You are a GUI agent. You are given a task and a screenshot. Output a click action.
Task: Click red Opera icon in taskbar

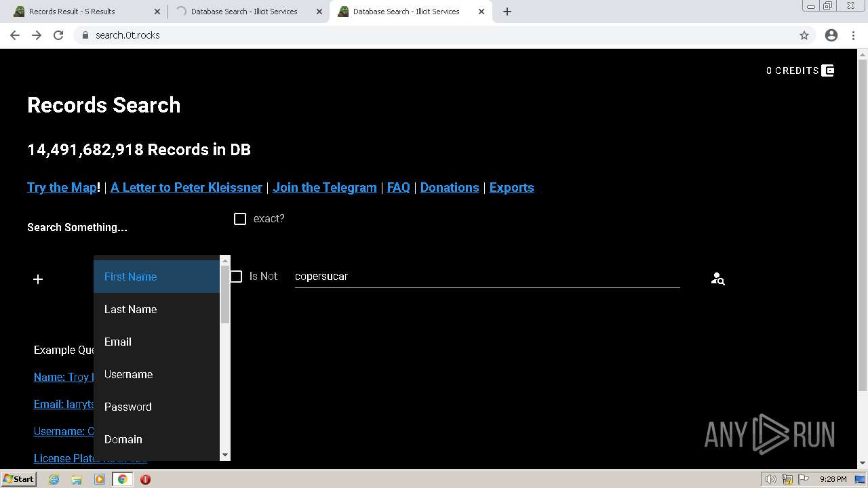coord(145,479)
